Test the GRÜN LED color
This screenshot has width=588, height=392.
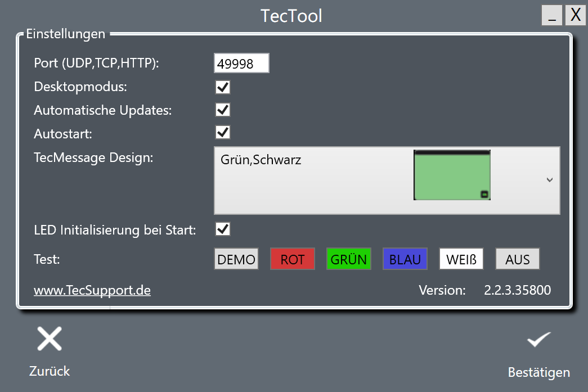point(349,259)
